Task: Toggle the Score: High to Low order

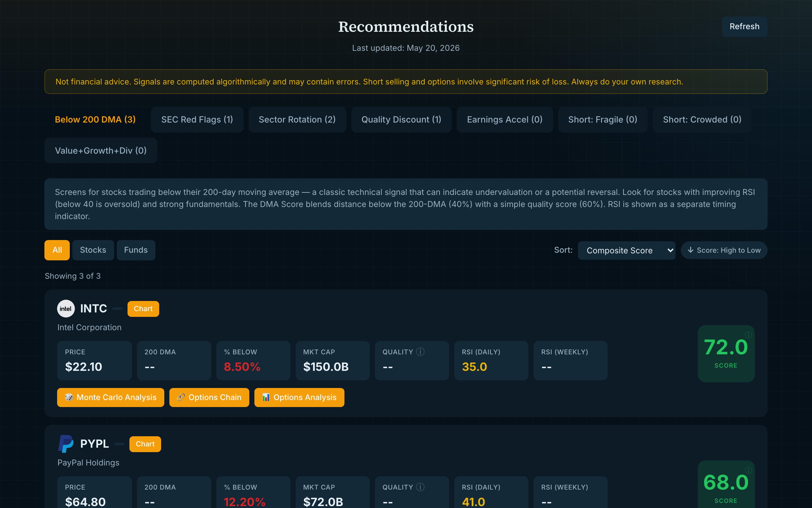Action: coord(724,250)
